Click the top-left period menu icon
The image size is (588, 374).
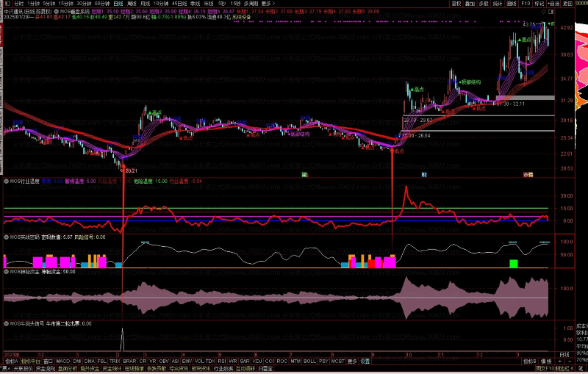pyautogui.click(x=7, y=4)
